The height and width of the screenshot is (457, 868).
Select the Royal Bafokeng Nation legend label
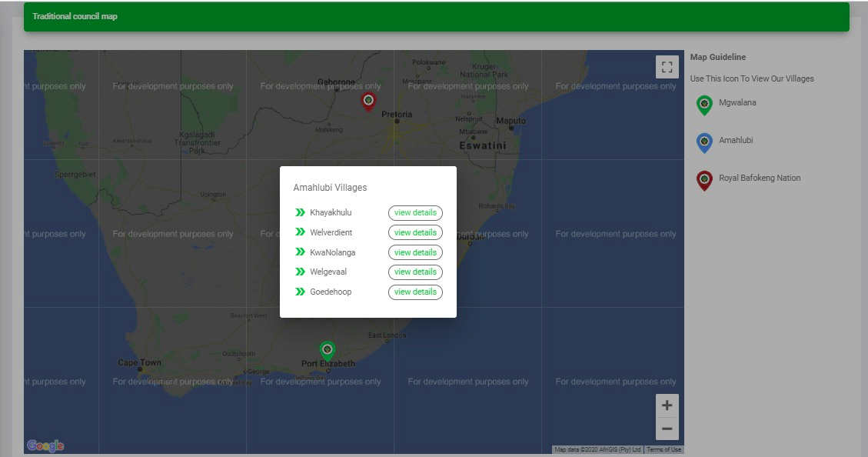pos(760,178)
